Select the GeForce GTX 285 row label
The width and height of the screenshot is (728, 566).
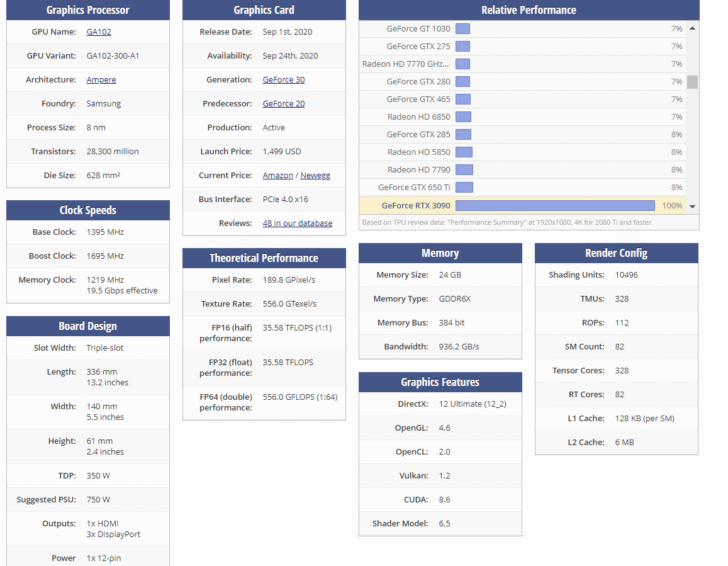tap(418, 134)
